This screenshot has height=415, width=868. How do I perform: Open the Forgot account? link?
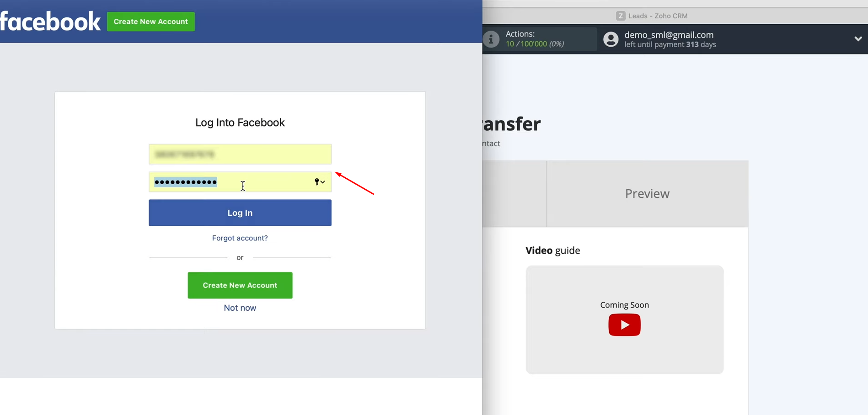pos(240,238)
